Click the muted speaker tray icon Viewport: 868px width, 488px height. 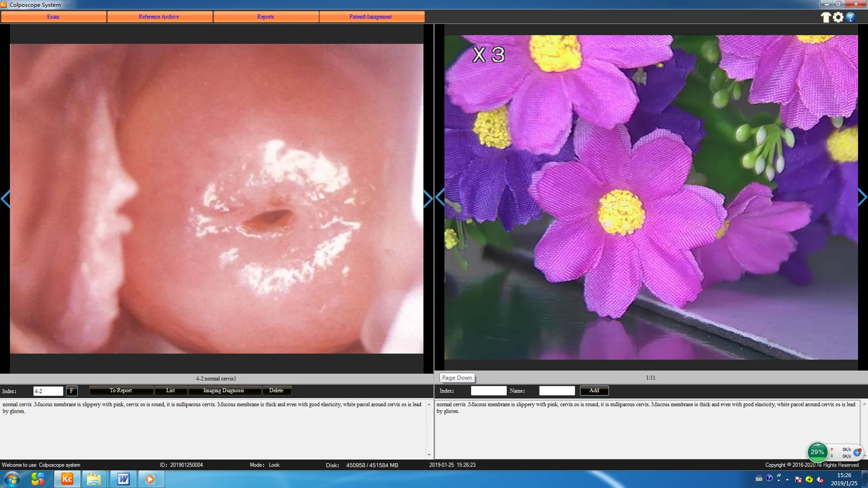click(x=820, y=479)
